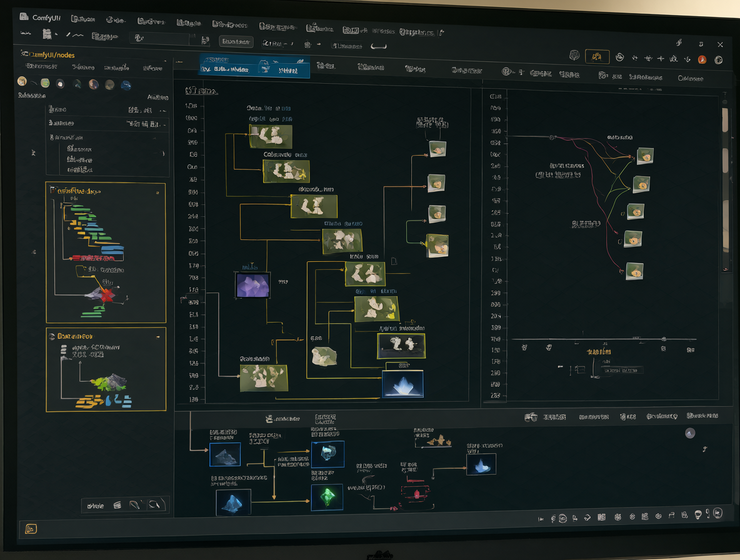This screenshot has width=740, height=560.
Task: Click the lightbulb icon in the bottom-right status bar
Action: [x=698, y=515]
